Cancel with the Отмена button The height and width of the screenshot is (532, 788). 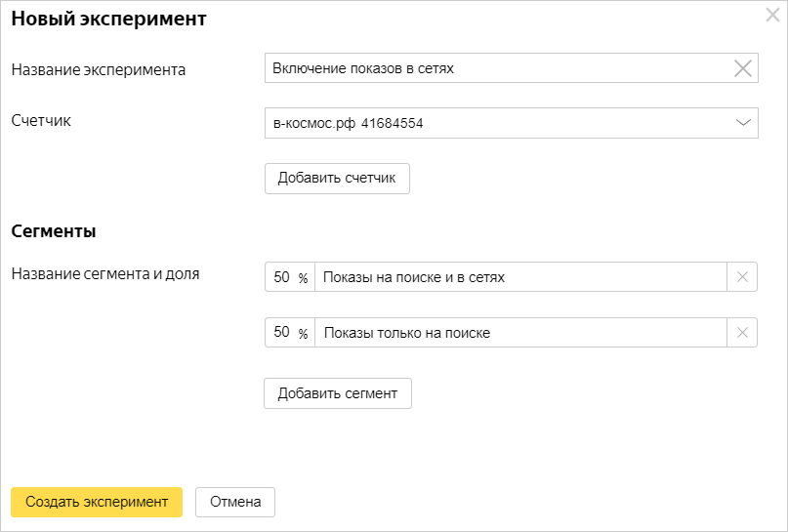click(x=235, y=502)
